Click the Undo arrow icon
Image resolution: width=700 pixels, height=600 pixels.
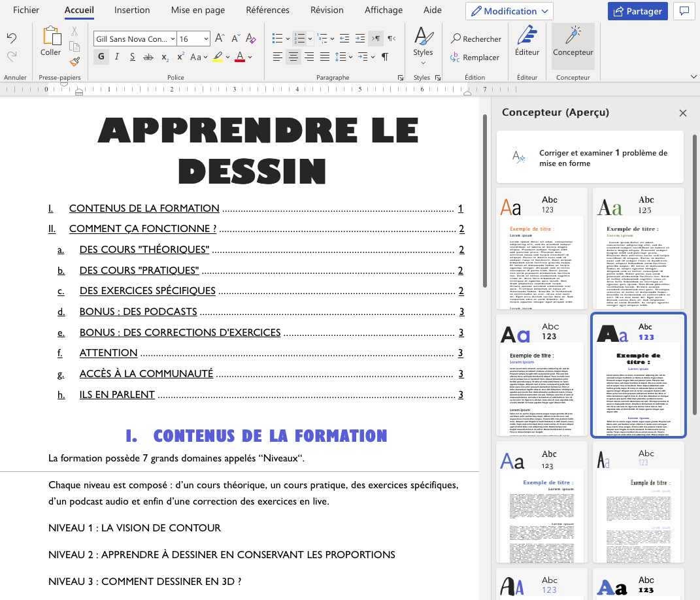12,38
